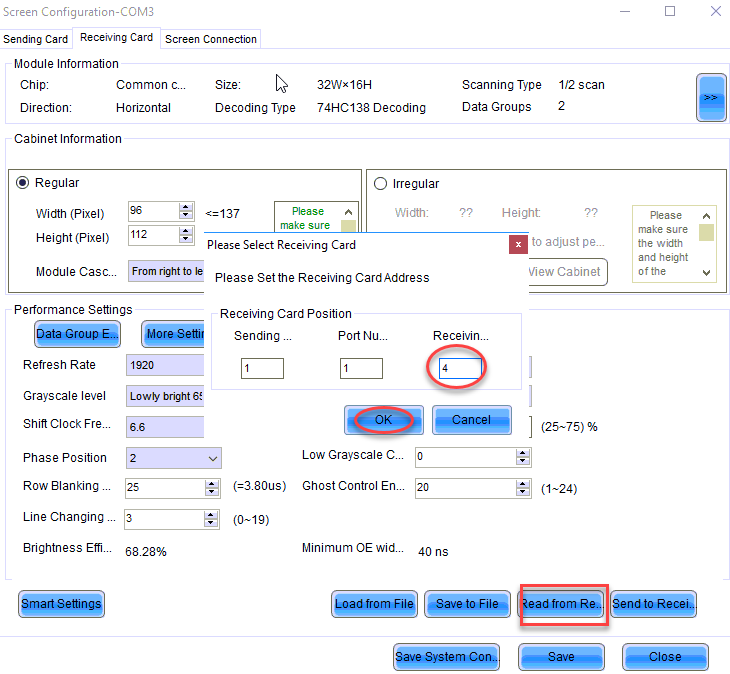Click the 68.28% brightness efficiency value
The width and height of the screenshot is (730, 674).
tap(146, 552)
